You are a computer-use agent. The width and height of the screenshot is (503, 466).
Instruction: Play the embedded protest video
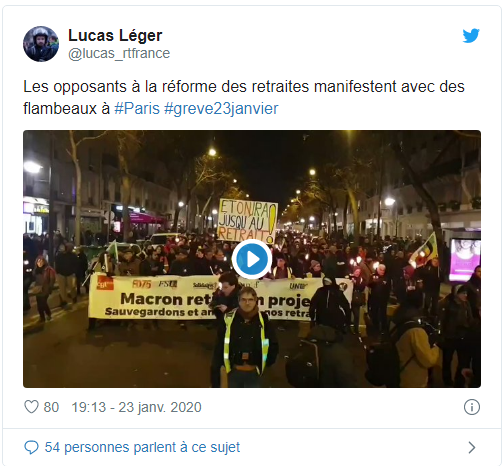[252, 259]
